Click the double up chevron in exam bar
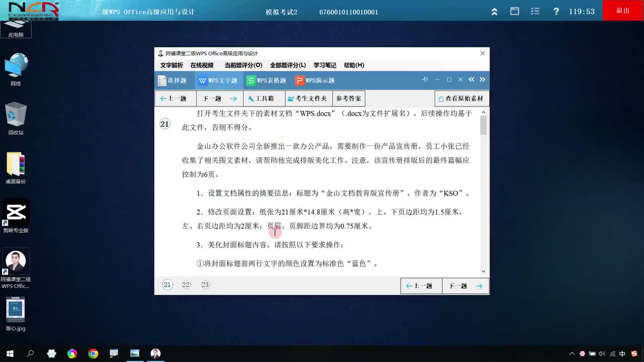Screen dimensions: 644x362 coord(495,11)
